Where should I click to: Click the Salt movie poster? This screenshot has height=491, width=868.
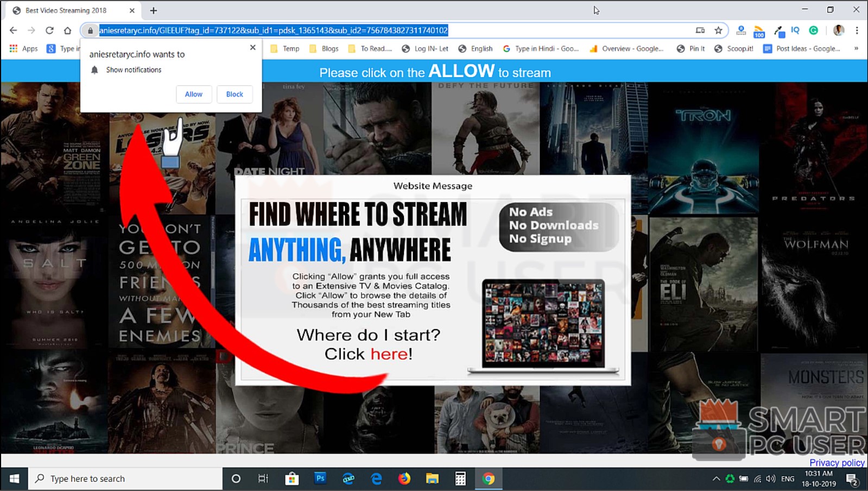(x=54, y=282)
